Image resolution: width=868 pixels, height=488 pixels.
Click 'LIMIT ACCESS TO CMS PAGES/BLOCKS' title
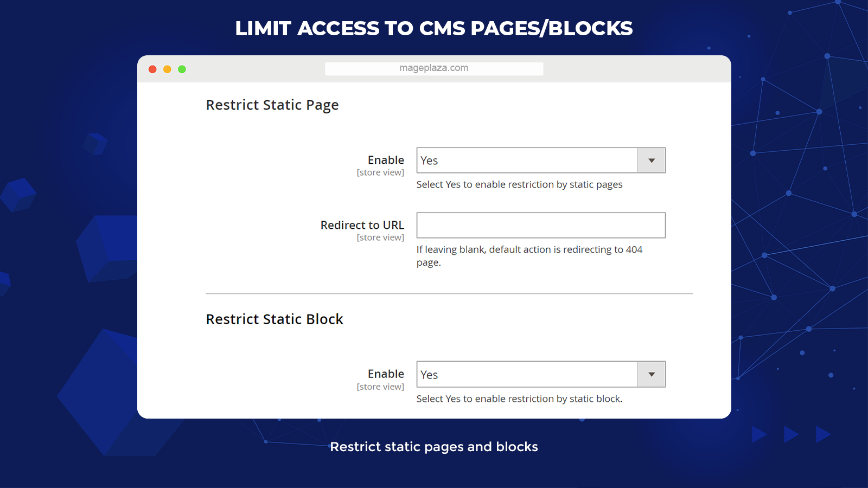[434, 28]
